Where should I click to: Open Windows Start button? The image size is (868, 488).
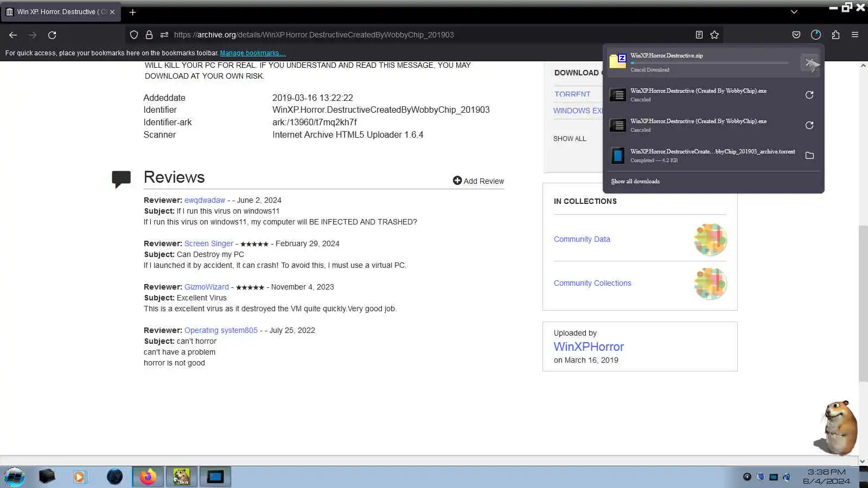[14, 477]
